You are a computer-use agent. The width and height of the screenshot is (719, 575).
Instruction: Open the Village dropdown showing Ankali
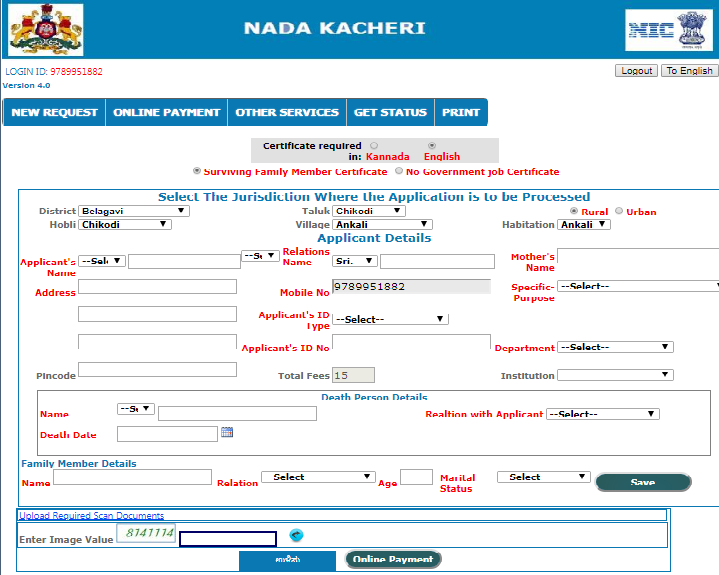coord(382,225)
